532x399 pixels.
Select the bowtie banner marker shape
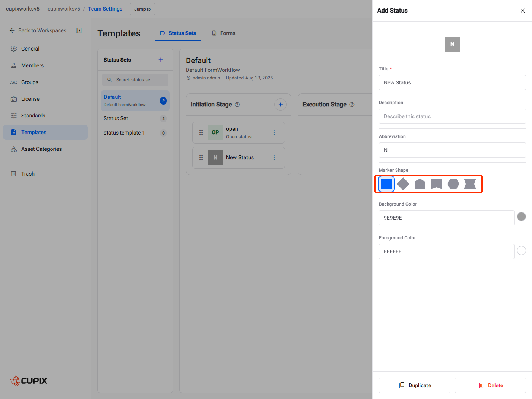pos(470,184)
